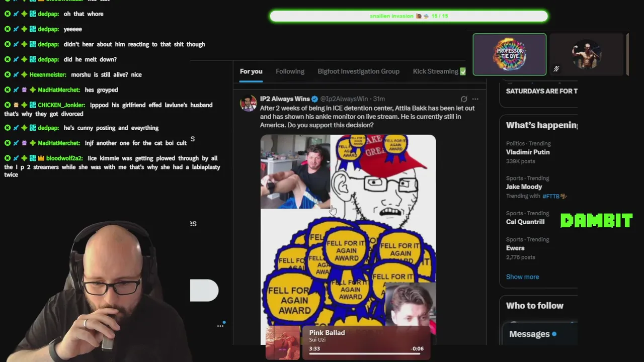Switch to the Following tab

point(290,71)
